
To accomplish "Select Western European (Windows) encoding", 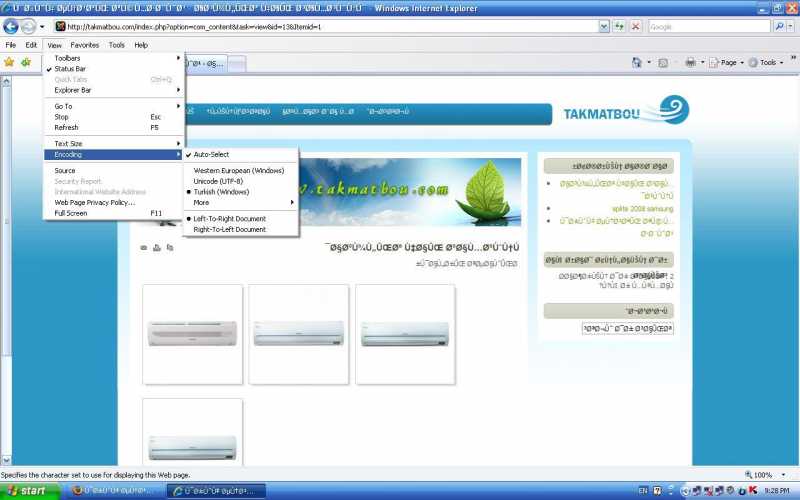I will pyautogui.click(x=239, y=170).
